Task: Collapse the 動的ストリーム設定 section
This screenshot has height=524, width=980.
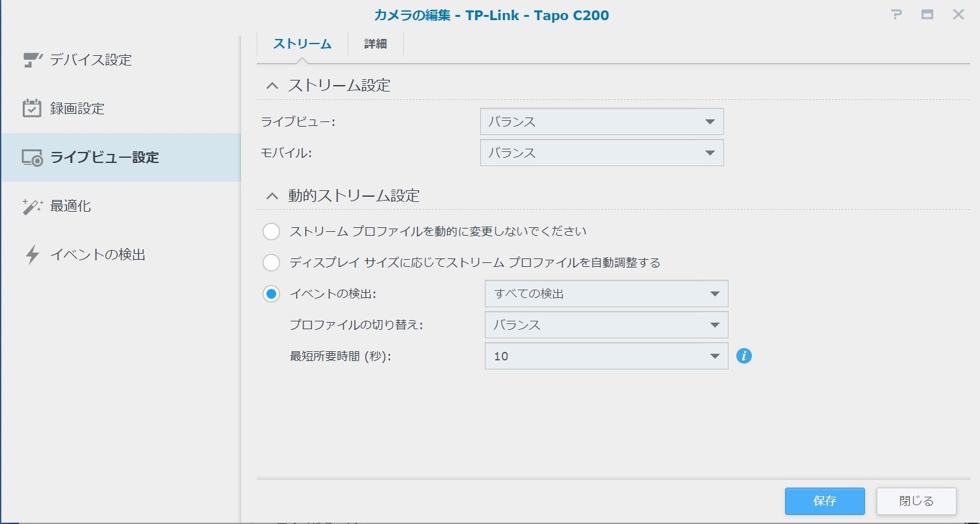Action: point(272,195)
